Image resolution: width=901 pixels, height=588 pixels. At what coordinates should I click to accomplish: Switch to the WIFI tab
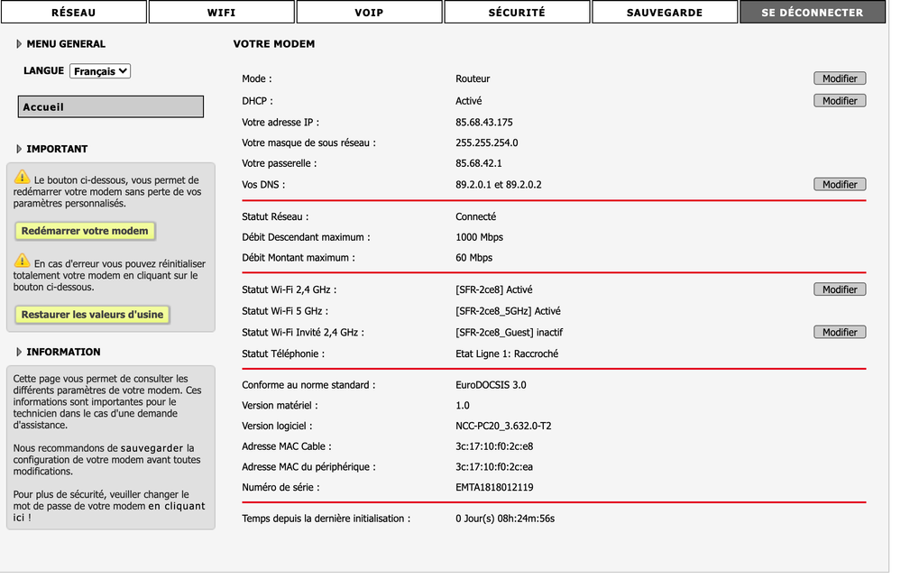click(x=221, y=13)
